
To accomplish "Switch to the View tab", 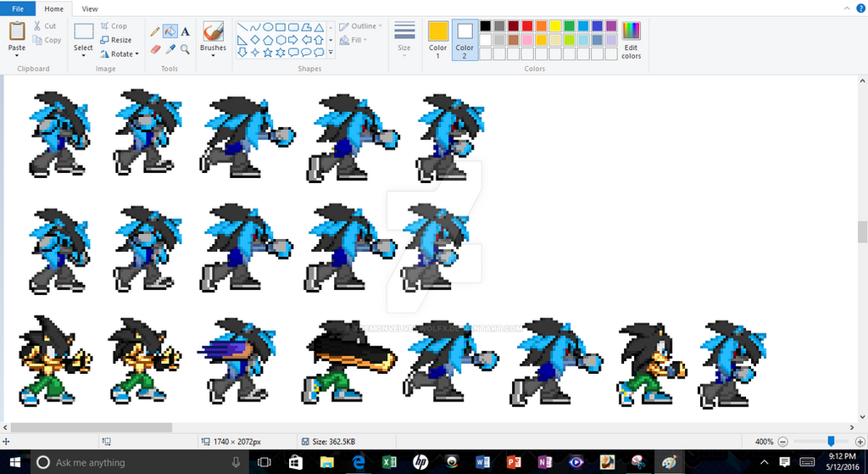I will pos(90,8).
